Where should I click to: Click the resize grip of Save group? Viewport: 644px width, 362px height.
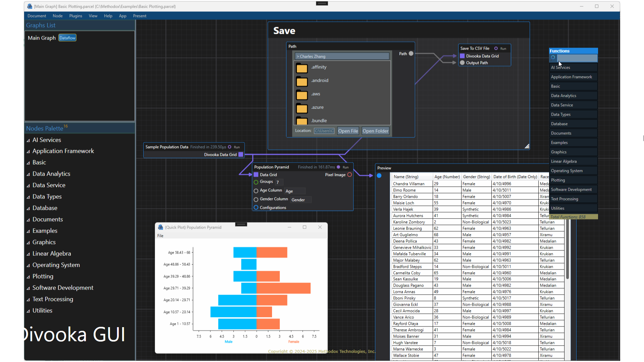click(527, 146)
